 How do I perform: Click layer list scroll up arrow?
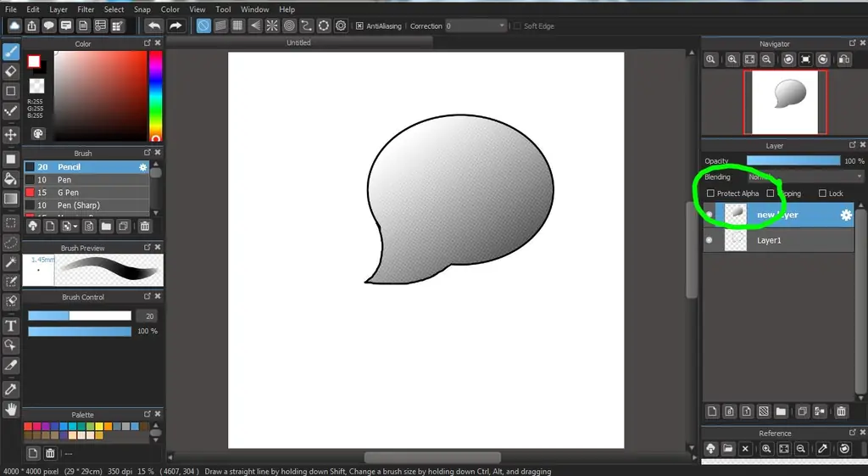tap(860, 205)
